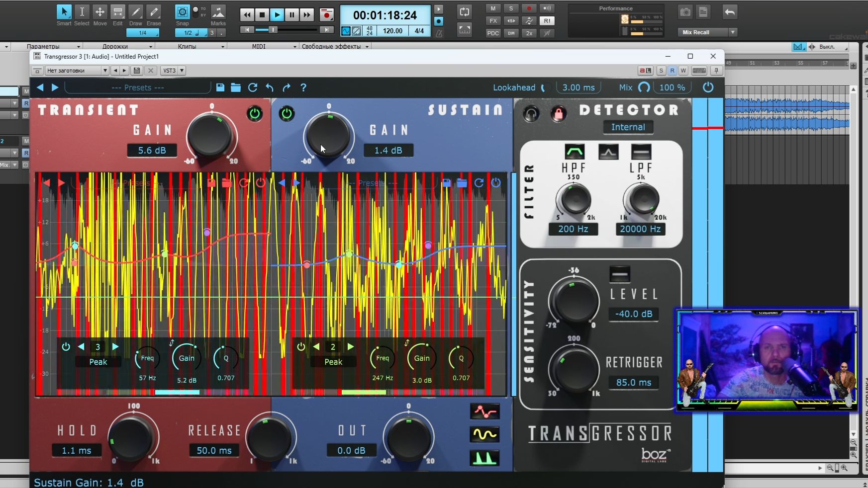Pause the transport
This screenshot has height=488, width=868.
292,15
